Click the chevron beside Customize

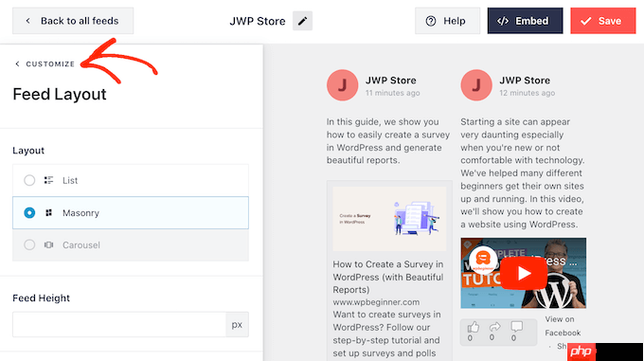point(17,63)
